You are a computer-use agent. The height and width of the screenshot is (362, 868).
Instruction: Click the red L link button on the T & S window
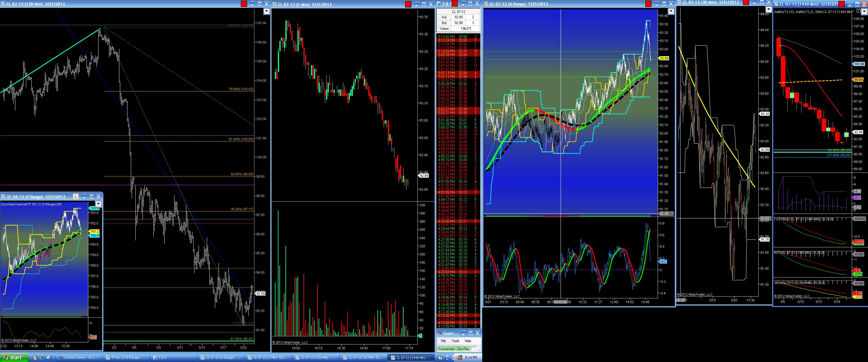point(454,4)
